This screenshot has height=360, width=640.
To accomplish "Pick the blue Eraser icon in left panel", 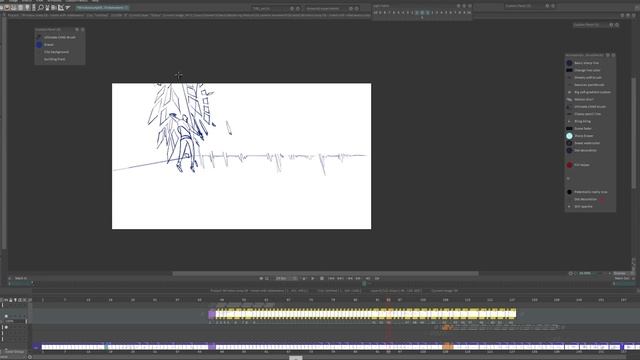I will coord(39,44).
